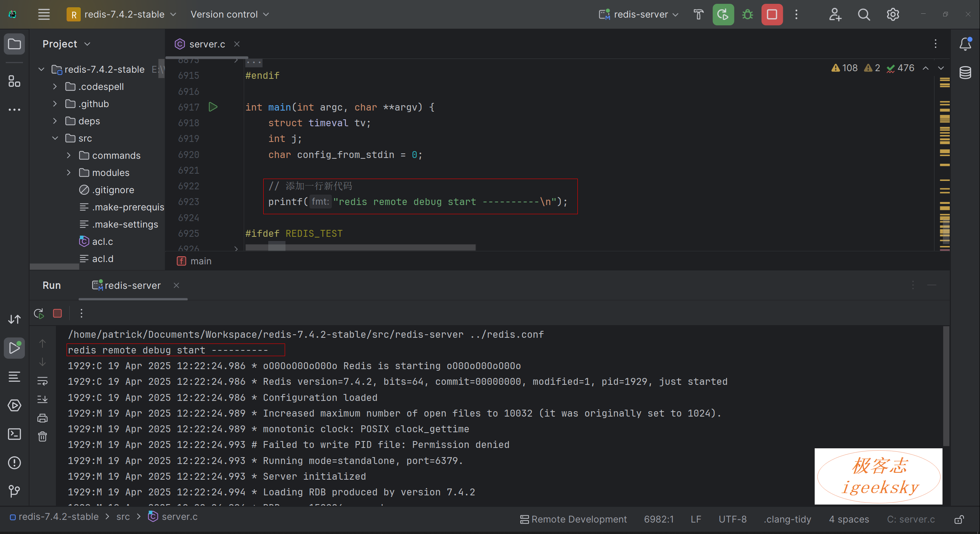This screenshot has height=534, width=980.
Task: Open the Terminal tool window
Action: [14, 434]
